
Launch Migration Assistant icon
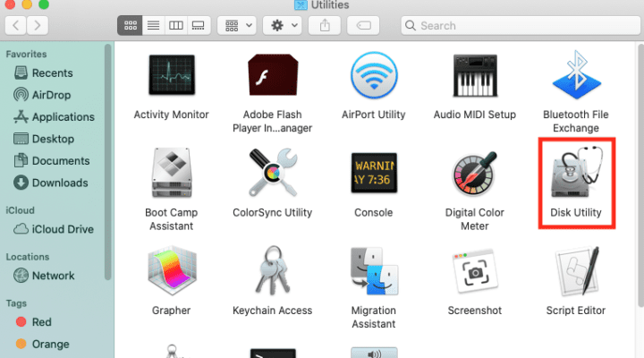click(374, 271)
